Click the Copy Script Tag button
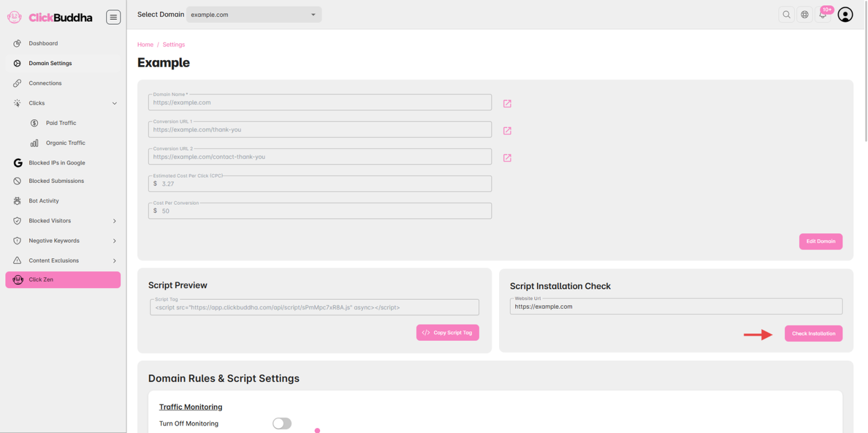 [448, 333]
